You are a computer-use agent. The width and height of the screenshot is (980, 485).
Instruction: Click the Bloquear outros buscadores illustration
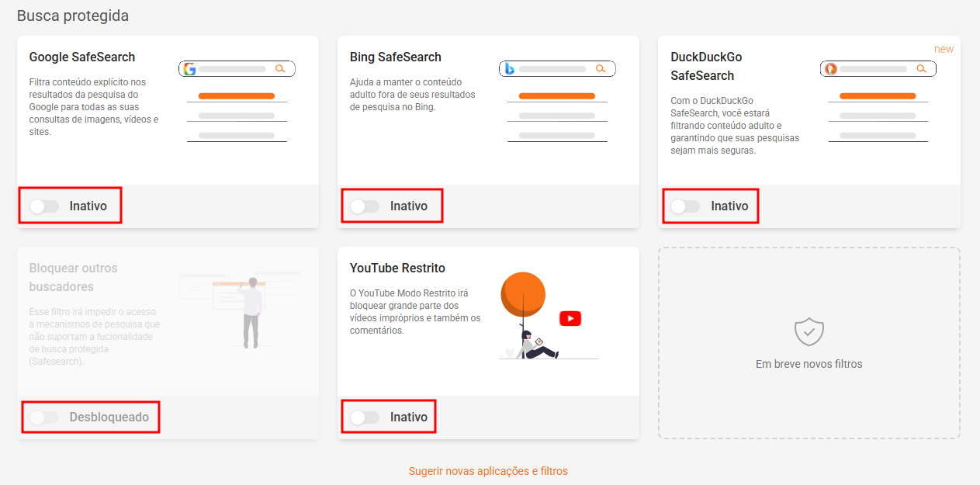239,310
